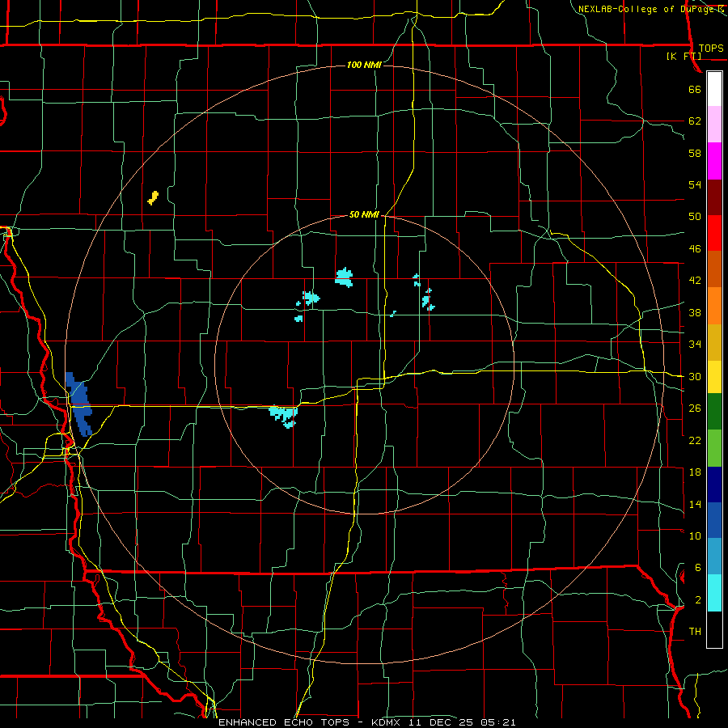Screen dimensions: 728x728
Task: Click the 'TH' threshold label
Action: click(x=695, y=632)
